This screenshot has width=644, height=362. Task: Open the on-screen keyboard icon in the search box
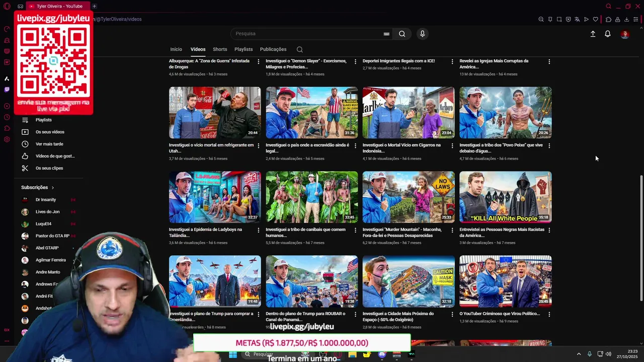point(386,34)
